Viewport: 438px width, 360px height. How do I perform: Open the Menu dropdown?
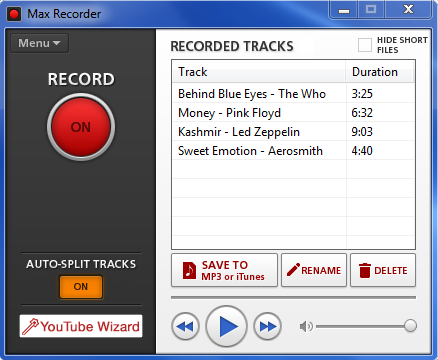[40, 43]
